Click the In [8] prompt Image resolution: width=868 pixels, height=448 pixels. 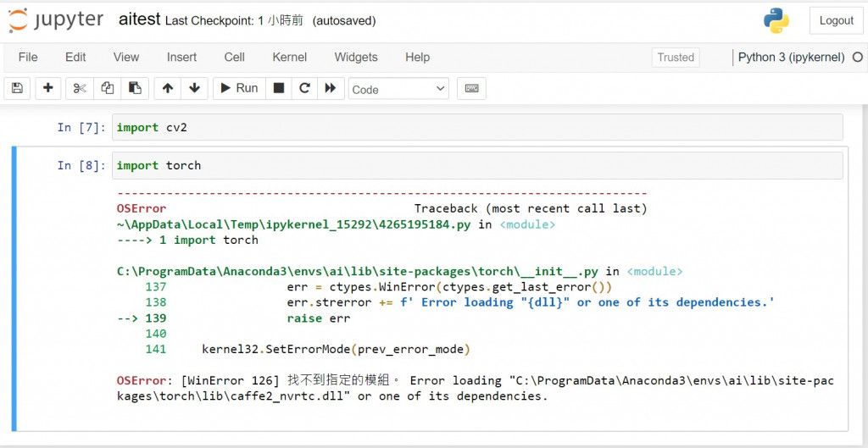(x=81, y=166)
